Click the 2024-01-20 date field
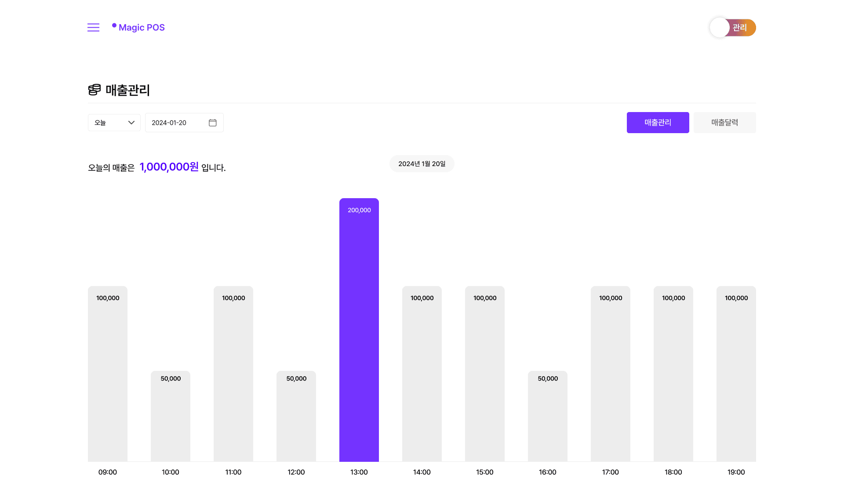Screen dimensions: 844x504 184,123
